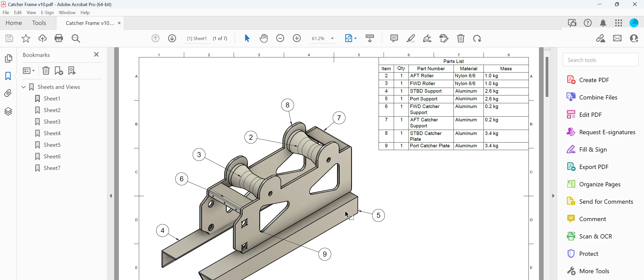Open the zoom percentage dropdown

click(332, 39)
